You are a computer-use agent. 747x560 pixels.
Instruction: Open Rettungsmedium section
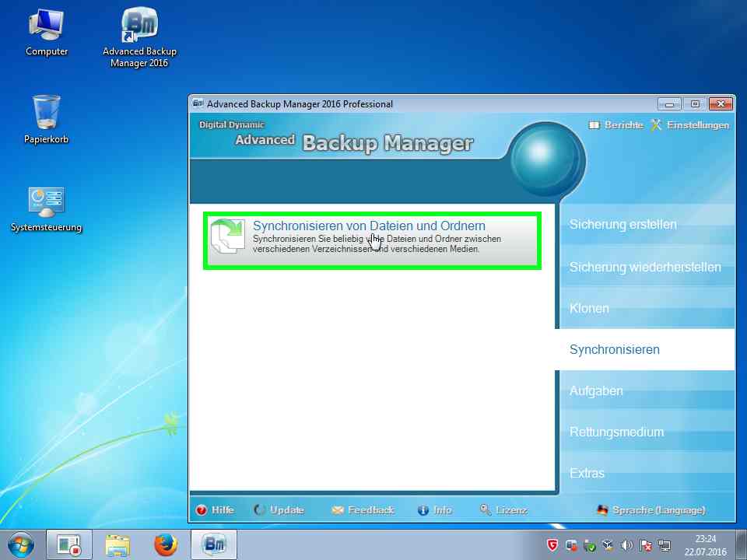(616, 432)
